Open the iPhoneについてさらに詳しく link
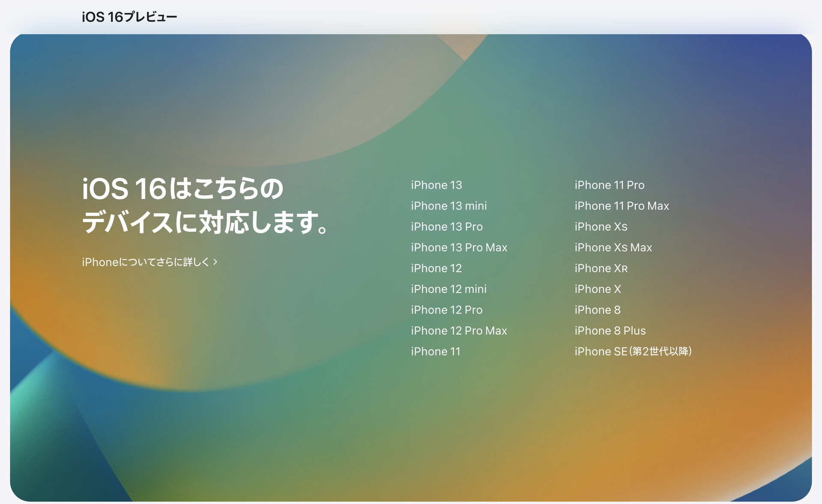822x504 pixels. point(150,262)
